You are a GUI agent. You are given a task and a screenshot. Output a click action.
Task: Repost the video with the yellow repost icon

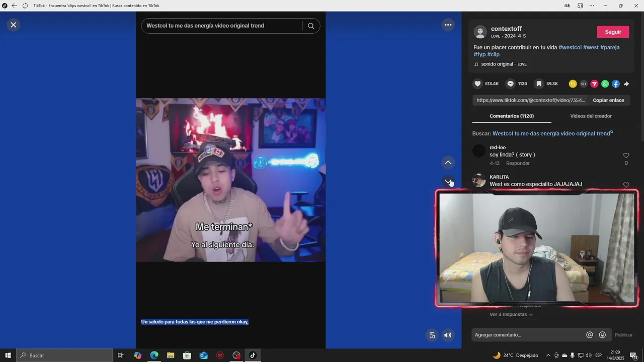pyautogui.click(x=573, y=84)
